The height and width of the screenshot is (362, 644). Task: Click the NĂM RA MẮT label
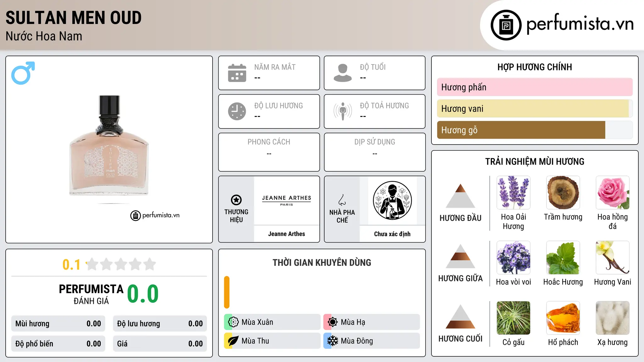tap(275, 67)
